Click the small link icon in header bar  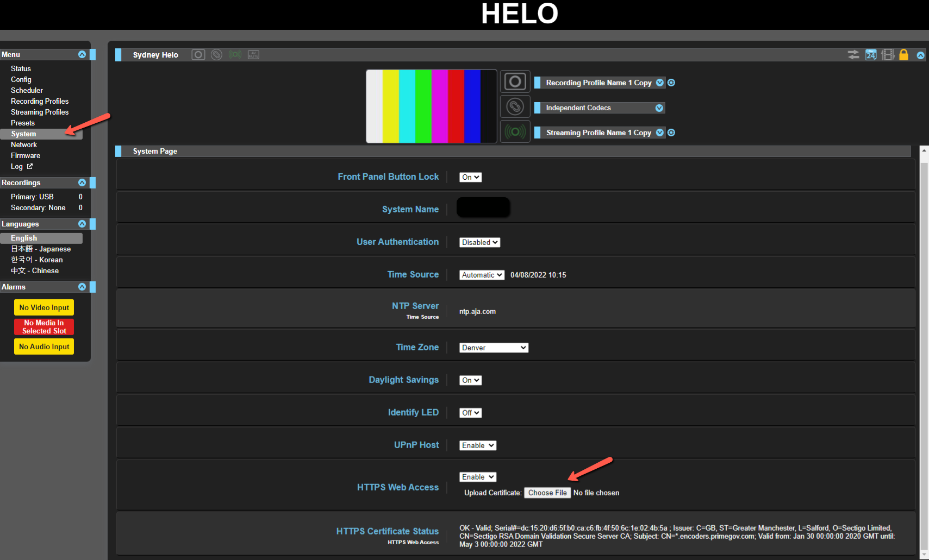(216, 55)
